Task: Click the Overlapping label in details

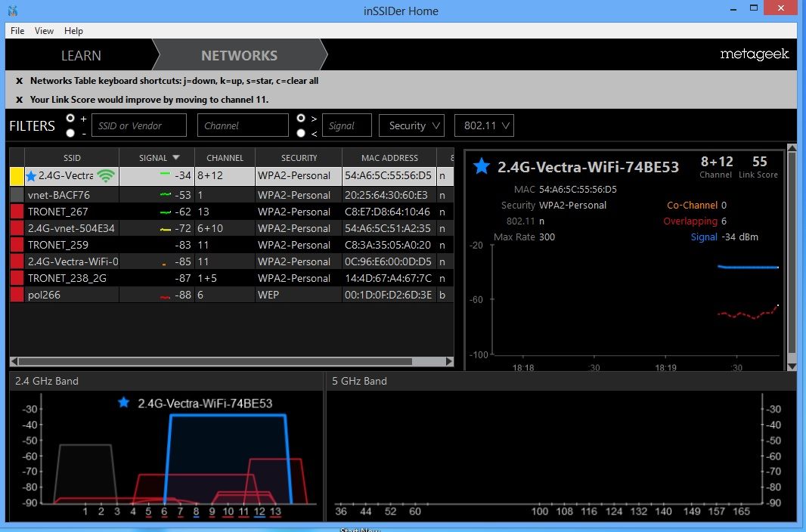Action: [690, 221]
